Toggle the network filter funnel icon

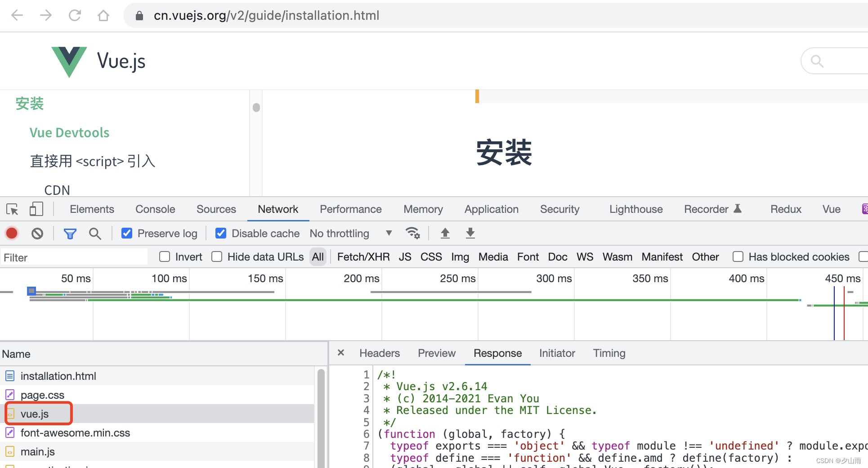70,234
